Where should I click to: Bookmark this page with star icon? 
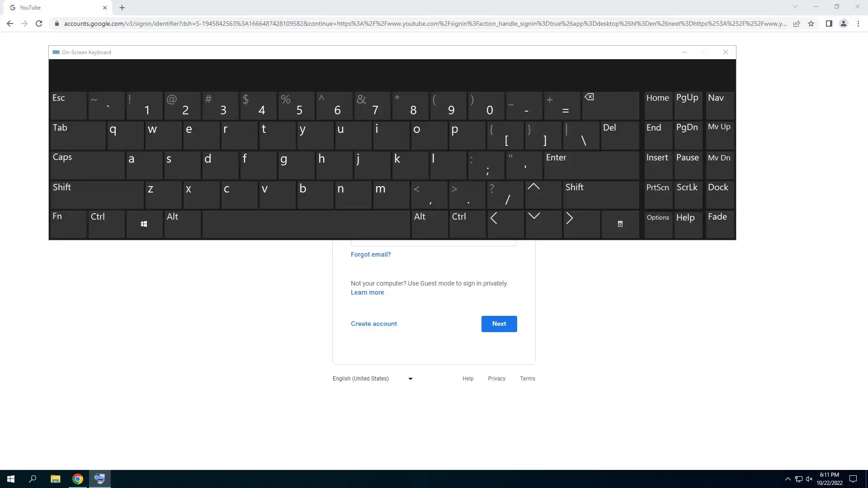pos(811,23)
